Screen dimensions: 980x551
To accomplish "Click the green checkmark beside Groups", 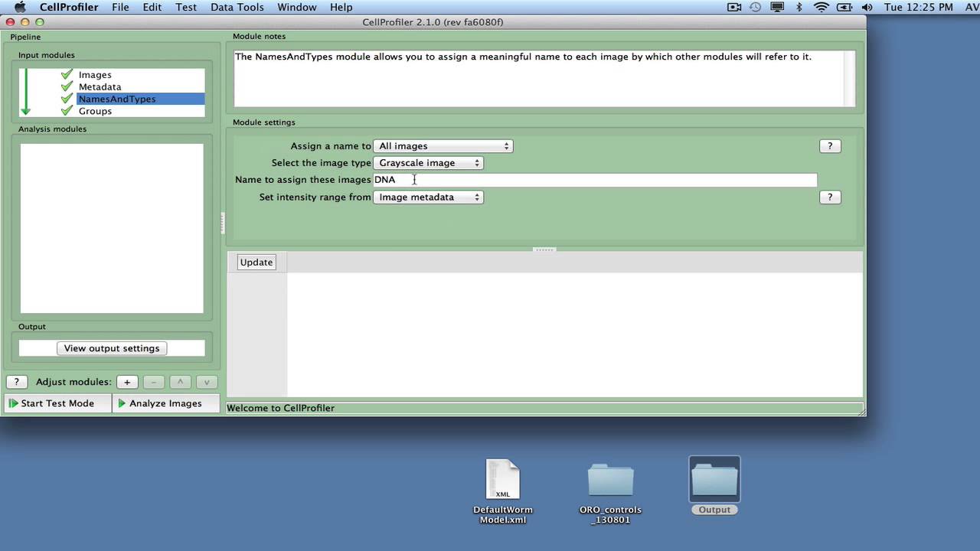I will [67, 111].
